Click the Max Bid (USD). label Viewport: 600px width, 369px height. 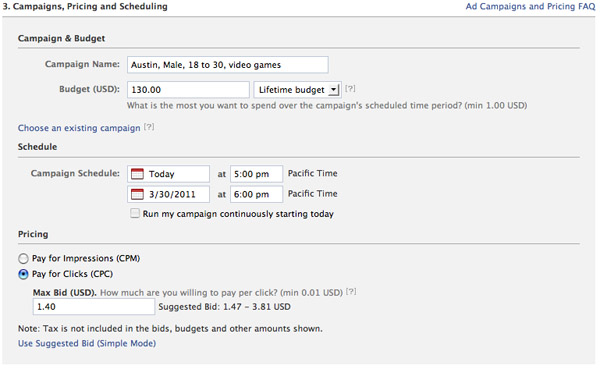(x=65, y=292)
